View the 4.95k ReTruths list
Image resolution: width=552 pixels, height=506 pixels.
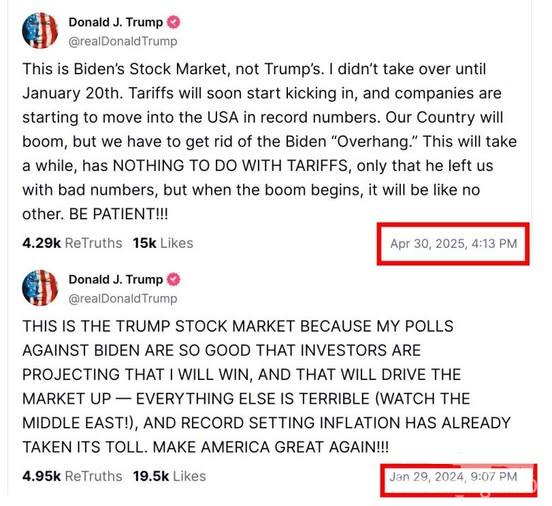[72, 476]
